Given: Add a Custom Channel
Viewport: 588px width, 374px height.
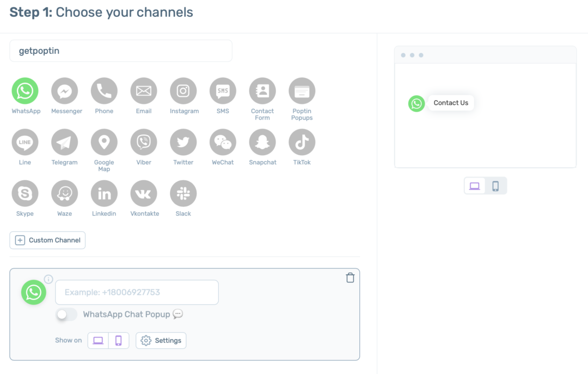Looking at the screenshot, I should [x=47, y=240].
